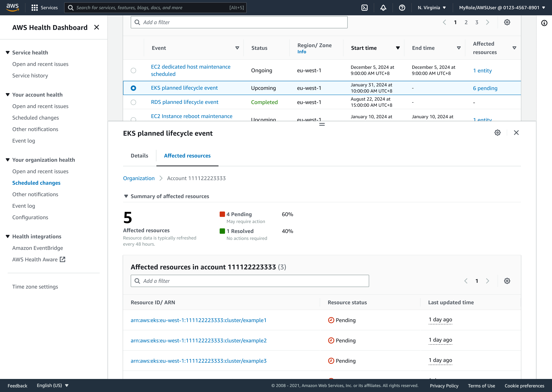Select the EC2 dedicated host maintenance radio button

coord(133,71)
